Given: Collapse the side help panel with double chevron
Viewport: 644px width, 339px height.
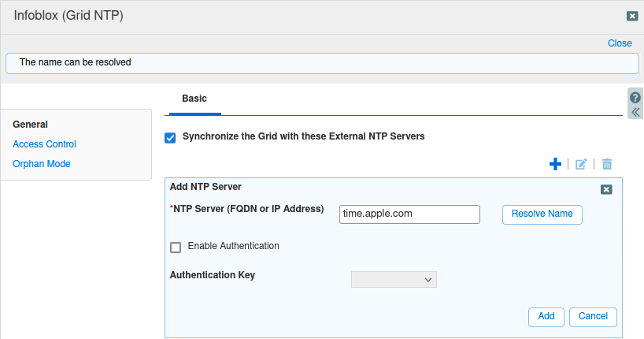Looking at the screenshot, I should click(635, 112).
